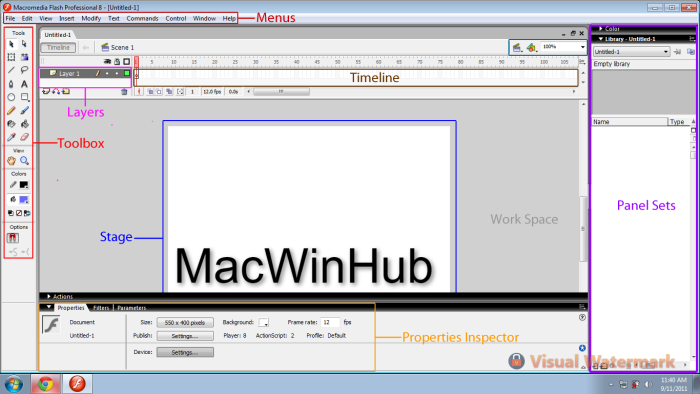
Task: Click the Publish Settings button
Action: pos(185,336)
